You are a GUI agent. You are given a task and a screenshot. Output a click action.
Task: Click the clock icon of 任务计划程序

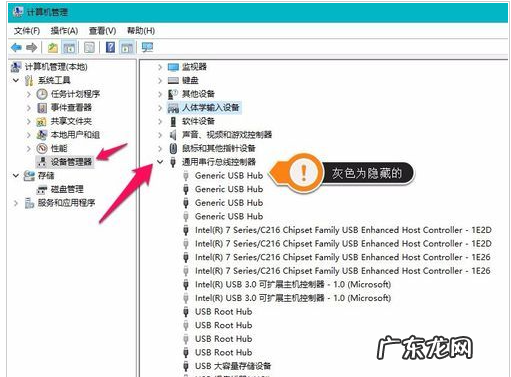42,94
